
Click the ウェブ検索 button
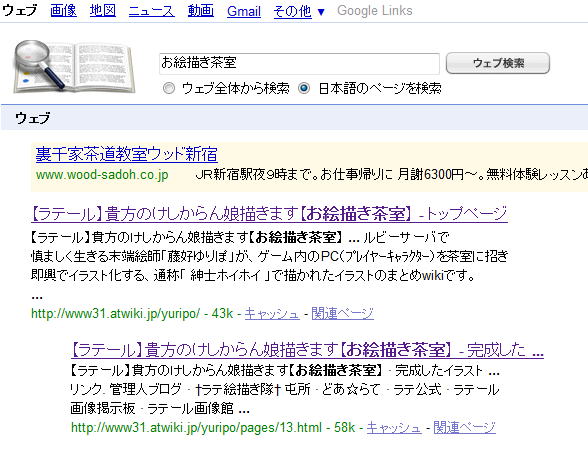click(498, 63)
